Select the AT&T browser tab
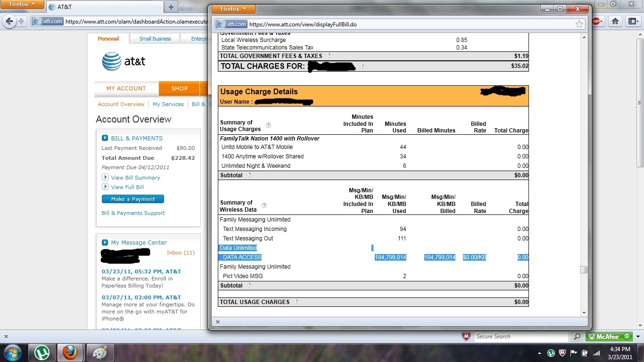 (104, 7)
